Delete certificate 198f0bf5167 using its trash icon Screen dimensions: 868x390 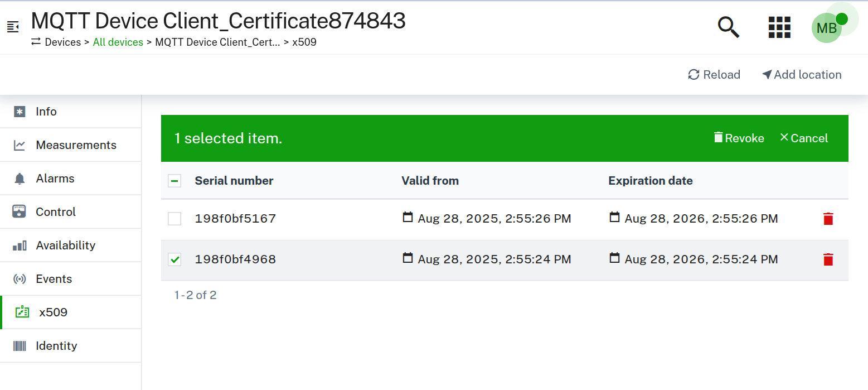point(828,219)
